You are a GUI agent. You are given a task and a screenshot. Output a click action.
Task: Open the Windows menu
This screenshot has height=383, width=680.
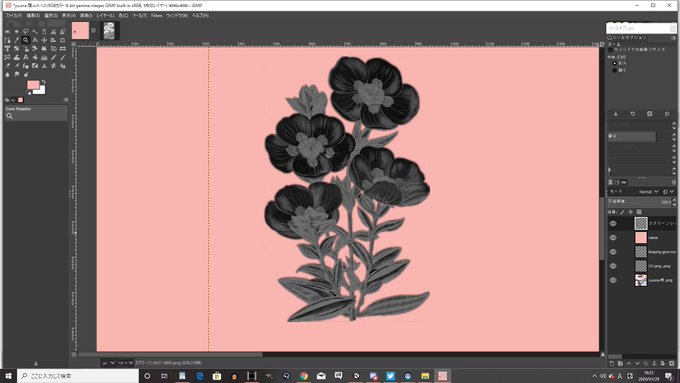click(x=177, y=15)
